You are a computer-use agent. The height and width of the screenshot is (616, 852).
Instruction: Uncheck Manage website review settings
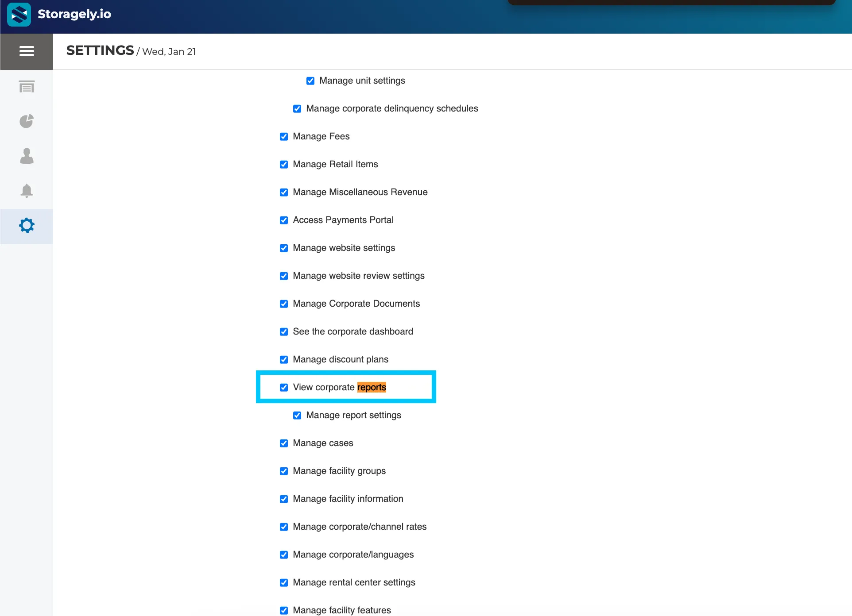coord(284,276)
